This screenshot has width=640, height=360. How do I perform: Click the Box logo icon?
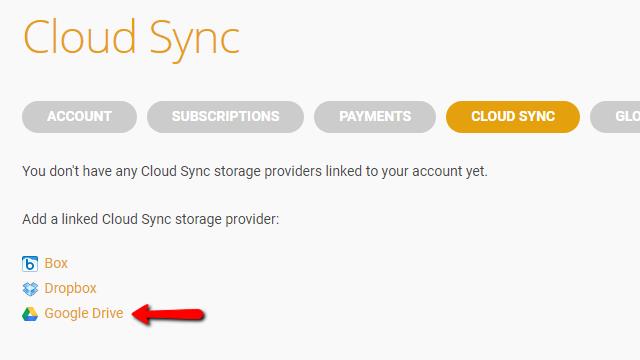pyautogui.click(x=30, y=264)
